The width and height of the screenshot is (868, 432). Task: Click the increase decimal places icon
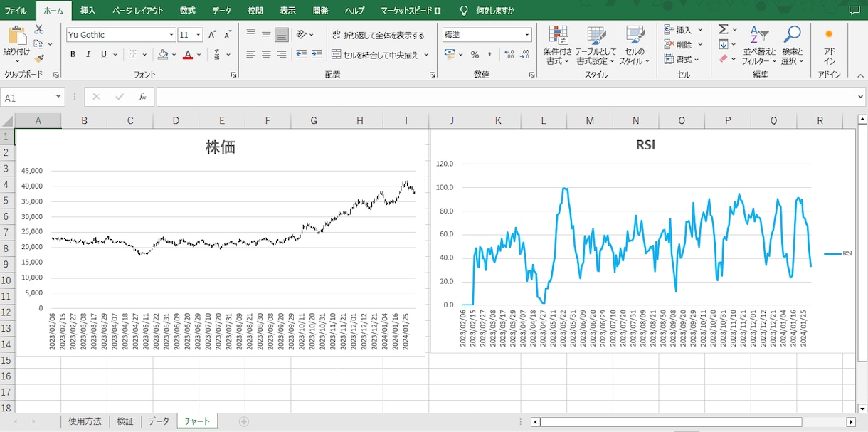pos(509,55)
